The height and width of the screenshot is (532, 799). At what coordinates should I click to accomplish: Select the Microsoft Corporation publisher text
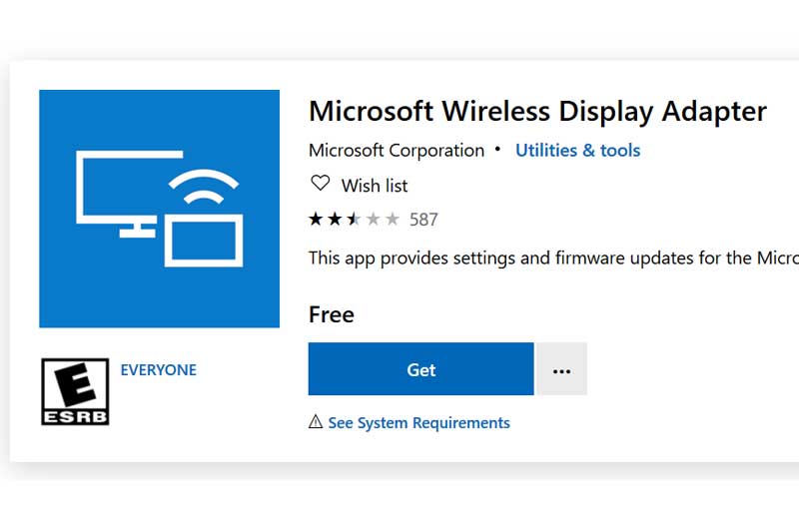click(397, 150)
